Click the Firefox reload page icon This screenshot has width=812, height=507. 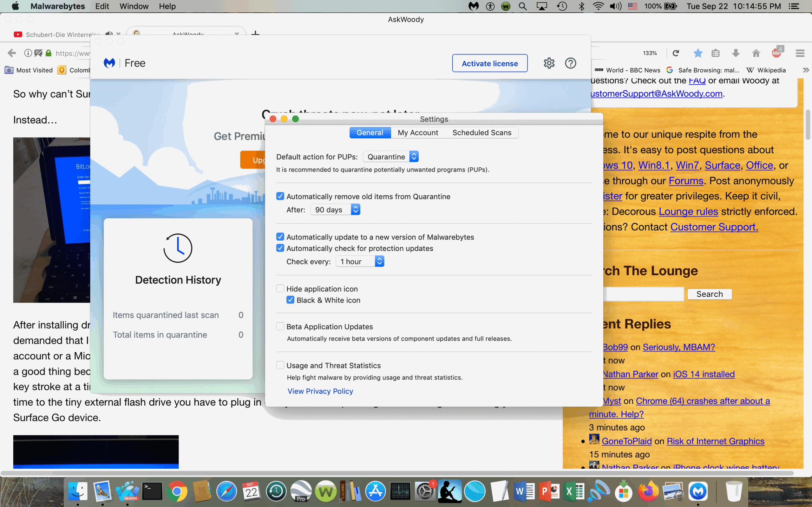coord(676,53)
